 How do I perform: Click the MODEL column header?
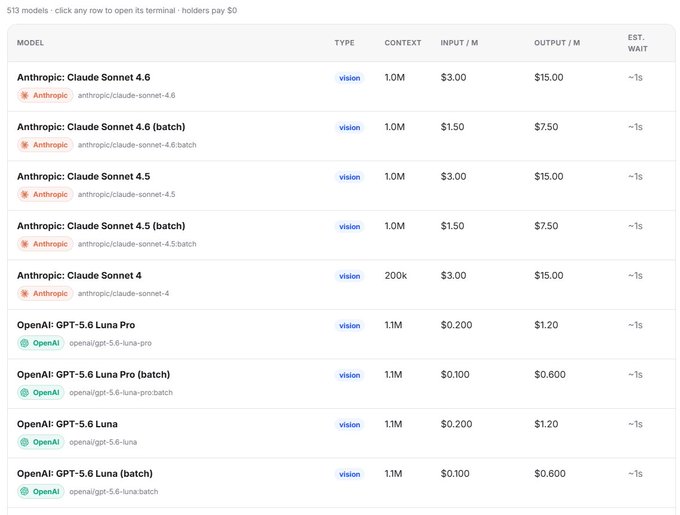(x=30, y=43)
